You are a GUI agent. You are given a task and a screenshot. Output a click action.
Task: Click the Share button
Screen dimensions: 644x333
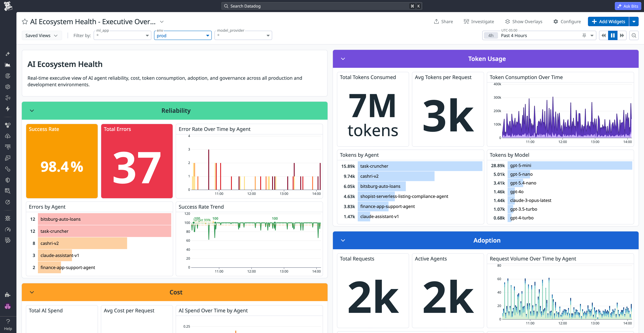[x=443, y=21]
